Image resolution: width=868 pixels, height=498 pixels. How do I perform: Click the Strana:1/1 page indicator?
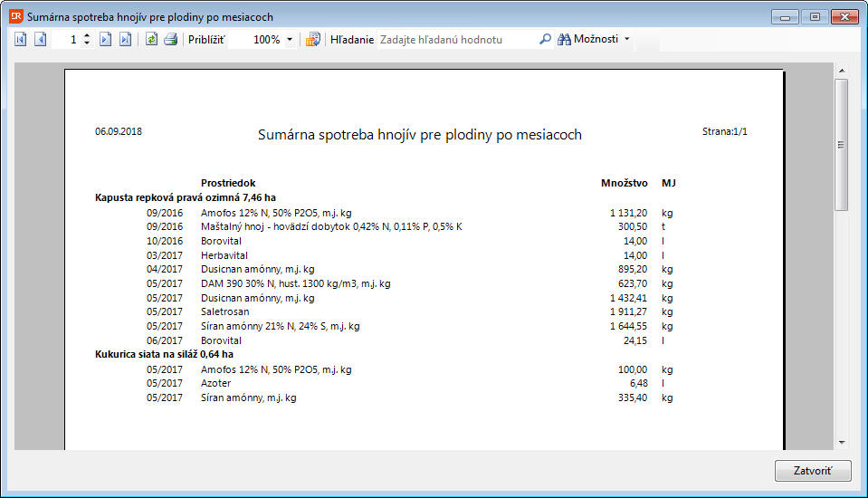pos(725,132)
